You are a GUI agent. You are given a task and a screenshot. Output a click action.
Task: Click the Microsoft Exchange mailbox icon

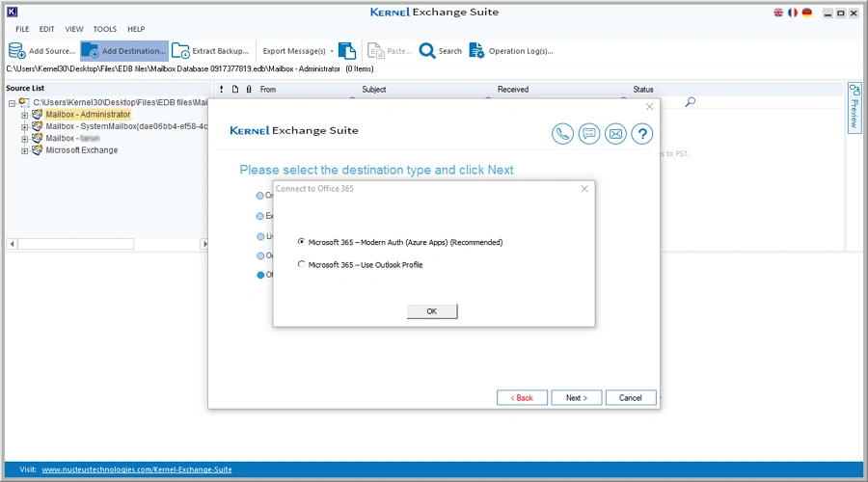click(37, 150)
